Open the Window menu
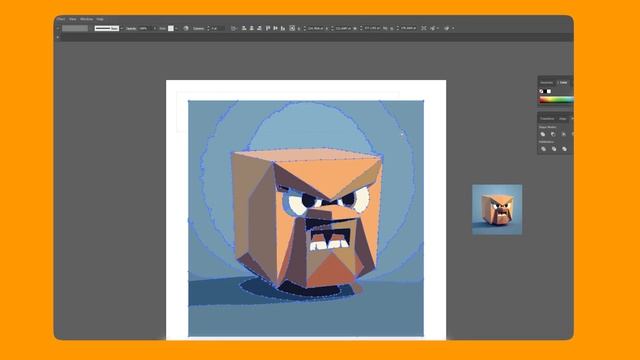The image size is (640, 360). tap(87, 19)
